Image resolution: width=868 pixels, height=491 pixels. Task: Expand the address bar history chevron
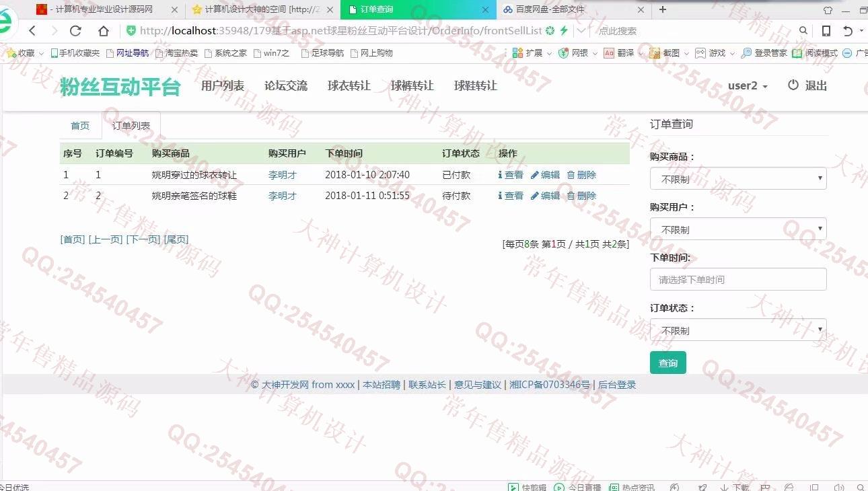[x=581, y=31]
